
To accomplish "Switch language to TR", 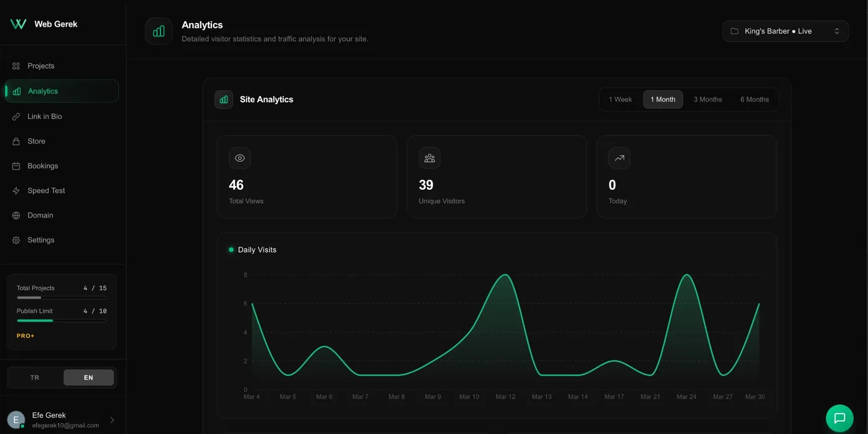I will point(35,377).
